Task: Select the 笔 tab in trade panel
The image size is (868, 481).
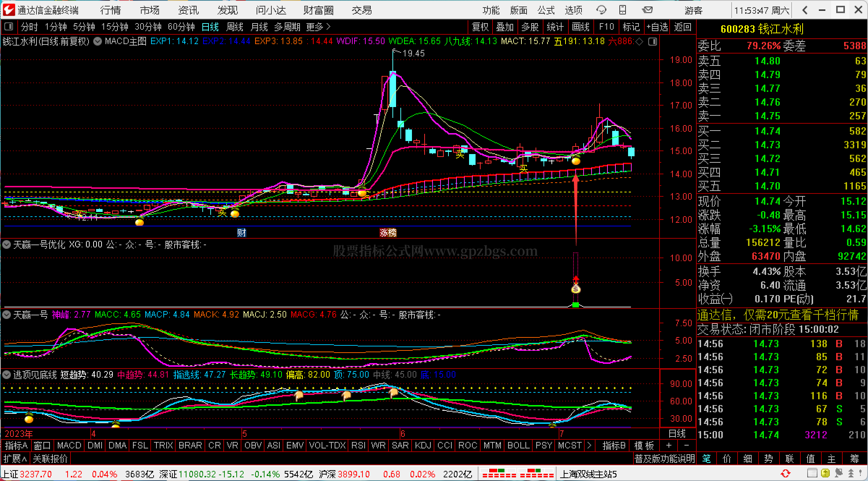Action: click(x=706, y=459)
